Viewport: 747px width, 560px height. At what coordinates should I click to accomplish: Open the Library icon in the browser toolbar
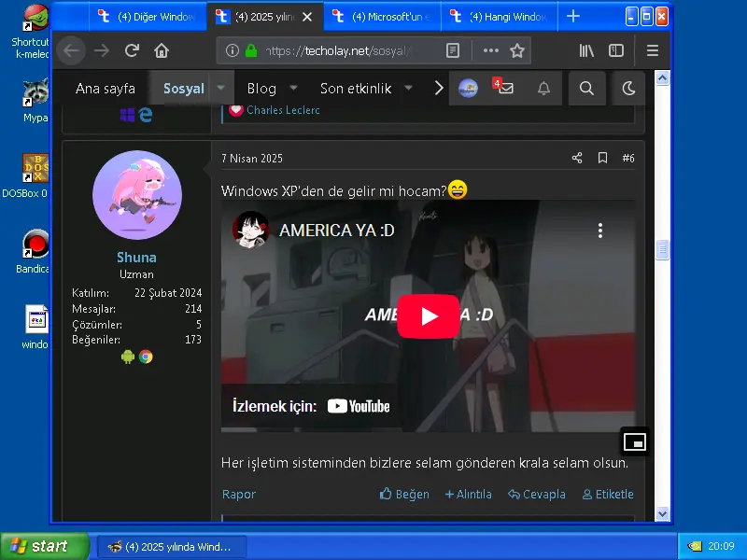(x=586, y=50)
